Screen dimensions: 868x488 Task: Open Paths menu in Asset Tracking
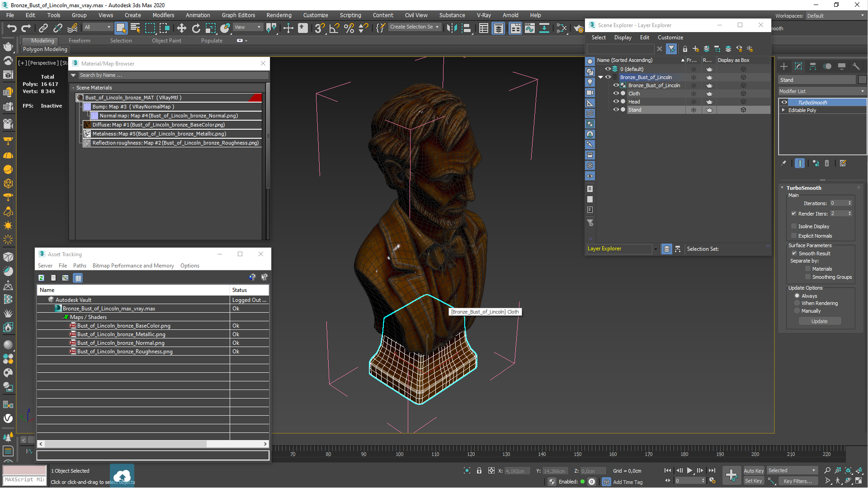pyautogui.click(x=80, y=266)
